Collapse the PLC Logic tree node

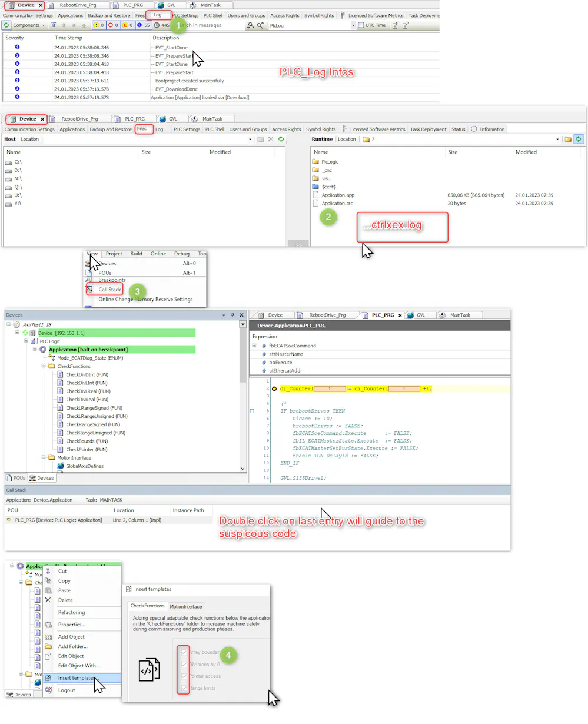coord(26,341)
